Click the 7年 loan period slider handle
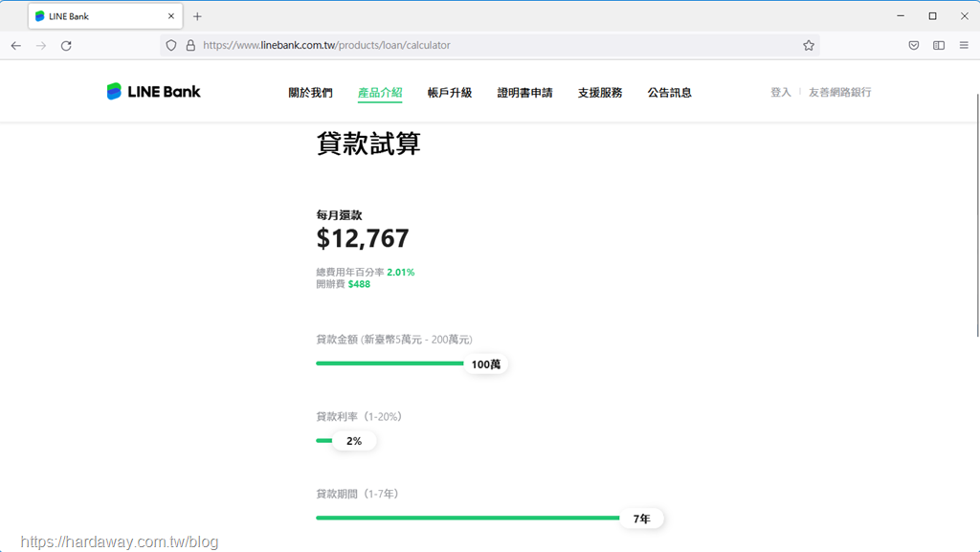Viewport: 980px width, 552px height. point(642,519)
